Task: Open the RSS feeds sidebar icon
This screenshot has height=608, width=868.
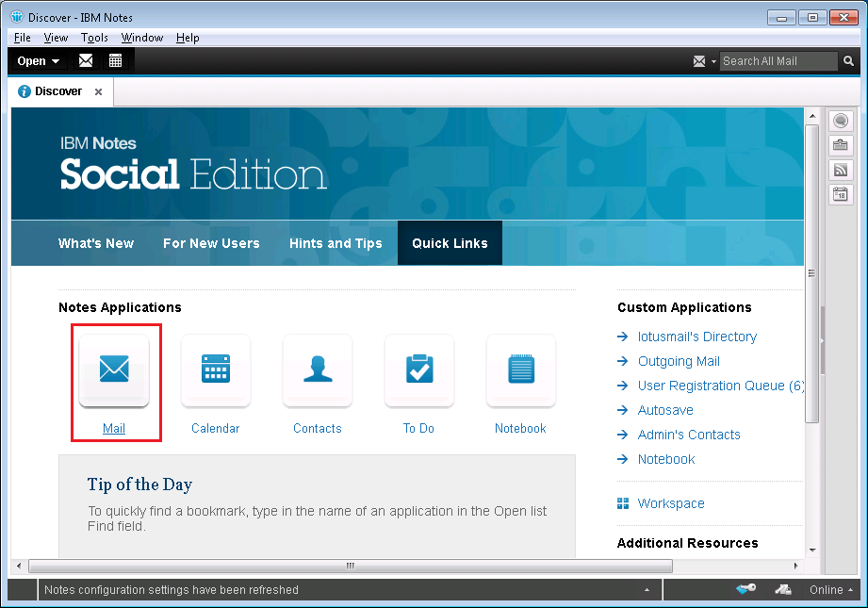Action: click(841, 170)
